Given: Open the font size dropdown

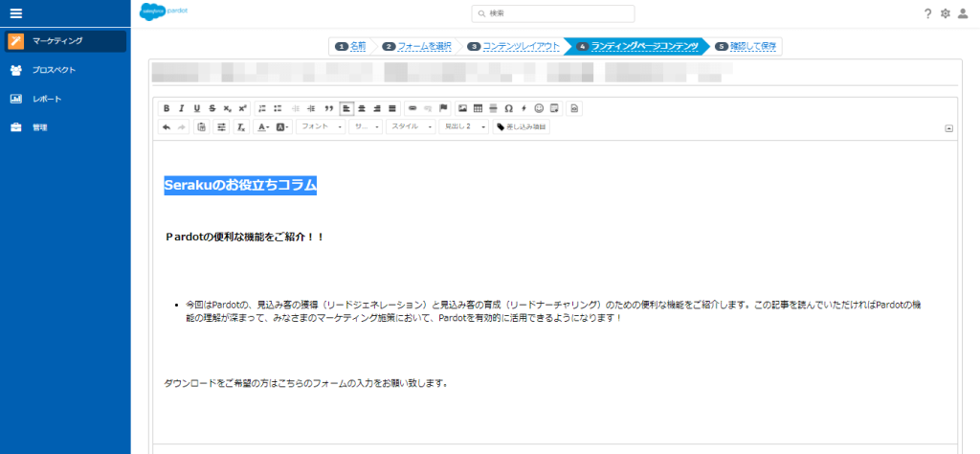Looking at the screenshot, I should pyautogui.click(x=366, y=127).
